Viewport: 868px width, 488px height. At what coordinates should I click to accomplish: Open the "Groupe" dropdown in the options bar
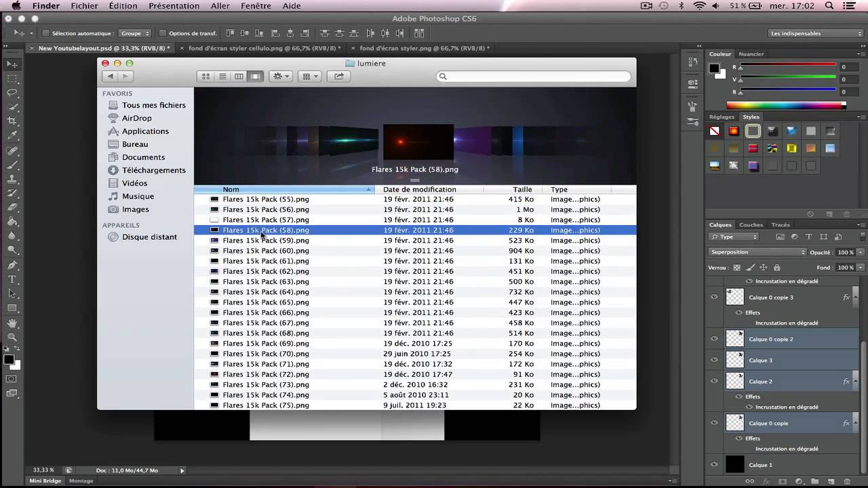pyautogui.click(x=135, y=32)
